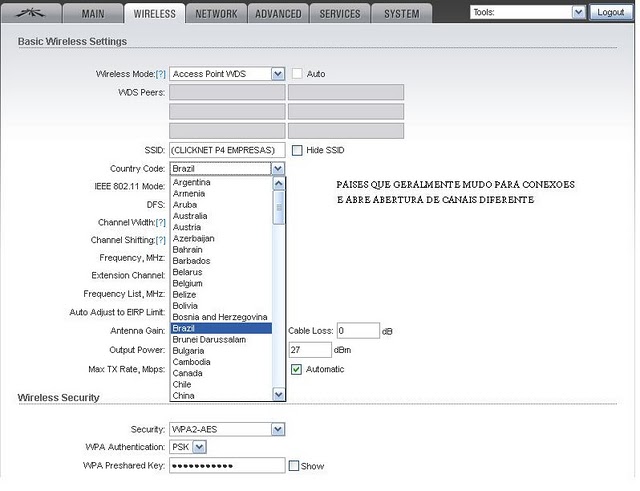The width and height of the screenshot is (640, 491).
Task: Pick Belarus in the country list
Action: (221, 272)
